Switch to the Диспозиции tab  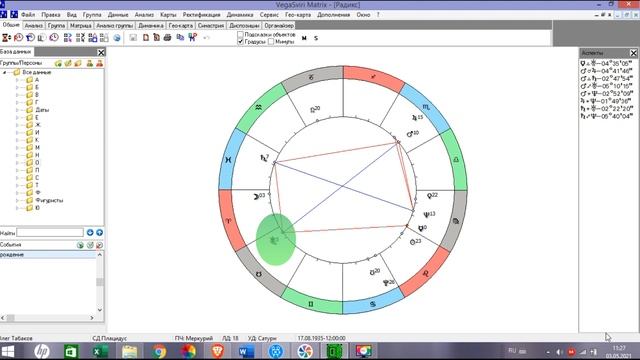244,25
